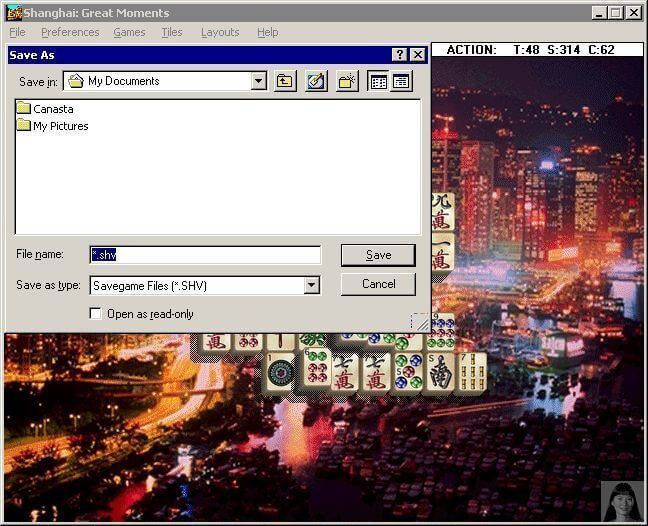Viewport: 648px width, 526px height.
Task: Open the File menu
Action: point(17,32)
